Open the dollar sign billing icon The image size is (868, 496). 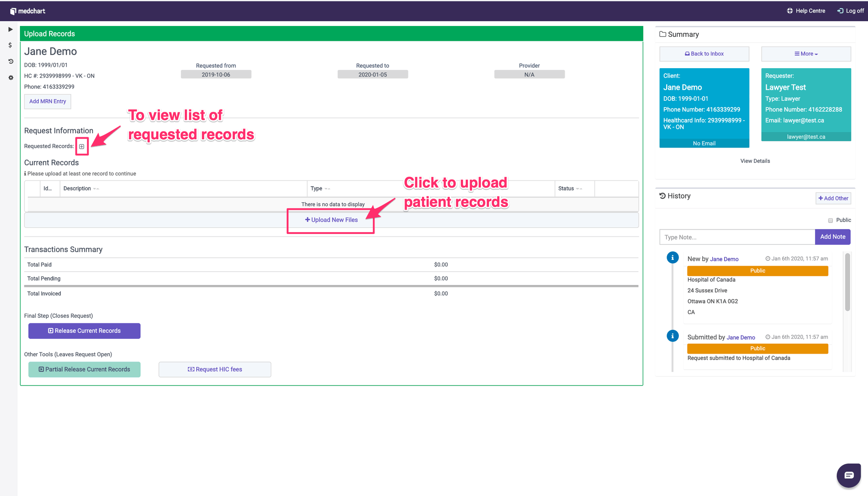[10, 45]
